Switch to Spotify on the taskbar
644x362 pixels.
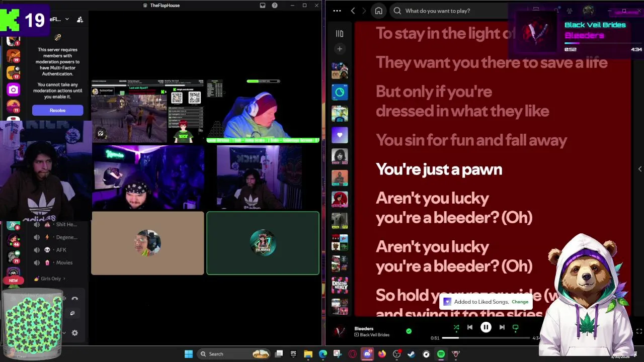click(x=441, y=354)
